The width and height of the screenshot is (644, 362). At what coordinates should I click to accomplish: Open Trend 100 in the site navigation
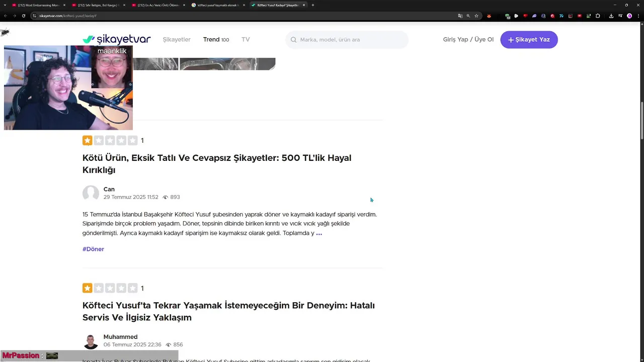coord(216,40)
